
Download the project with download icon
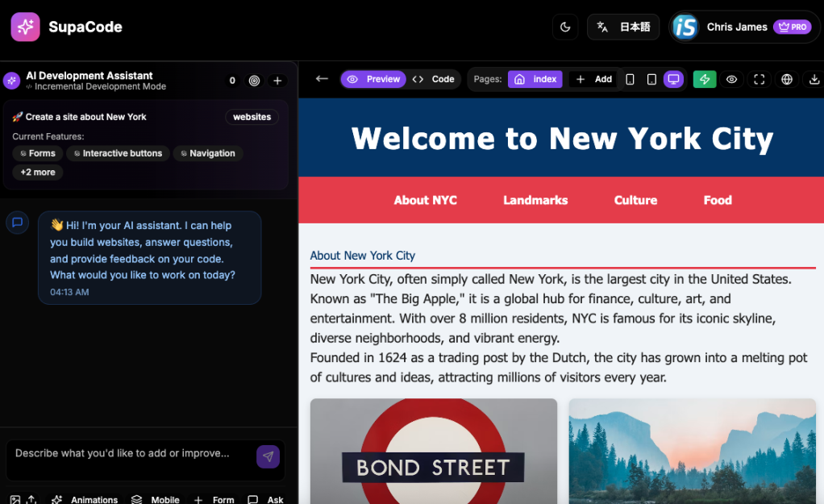pyautogui.click(x=814, y=79)
